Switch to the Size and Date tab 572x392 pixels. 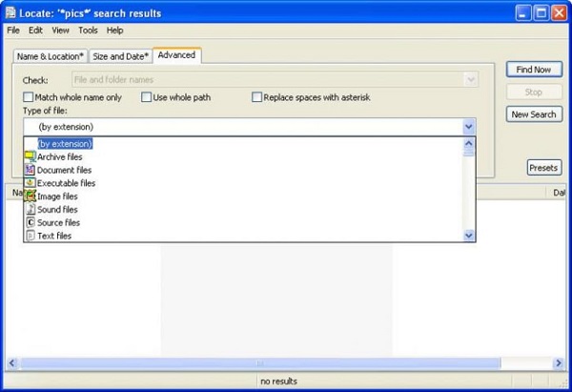(x=120, y=57)
